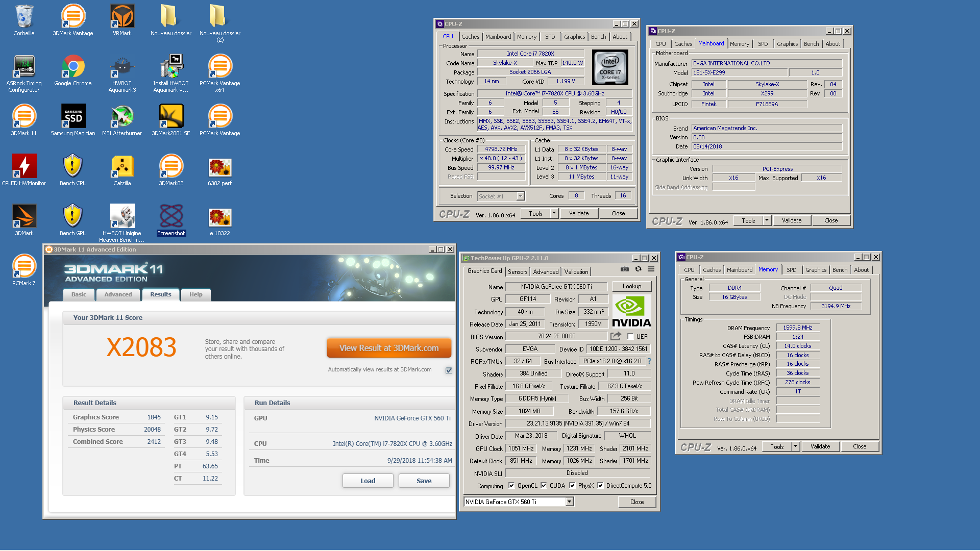Click the GPU-Z BIOS export share icon
The width and height of the screenshot is (980, 551).
pyautogui.click(x=616, y=336)
